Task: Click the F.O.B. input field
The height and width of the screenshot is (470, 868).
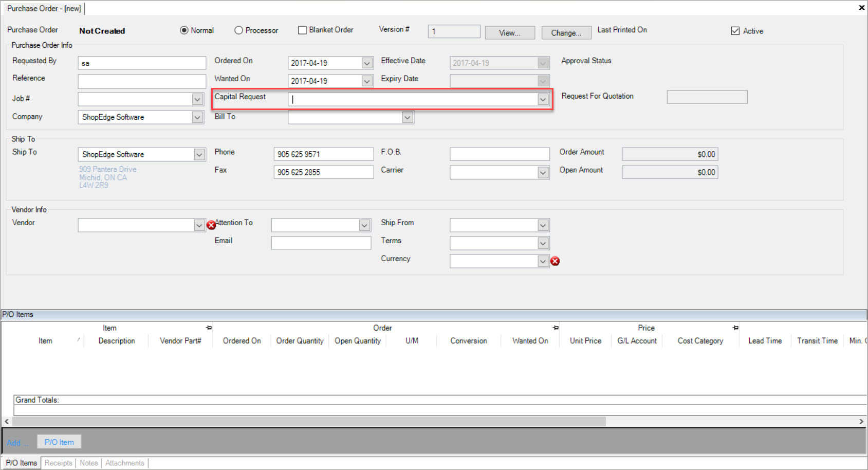Action: [500, 154]
